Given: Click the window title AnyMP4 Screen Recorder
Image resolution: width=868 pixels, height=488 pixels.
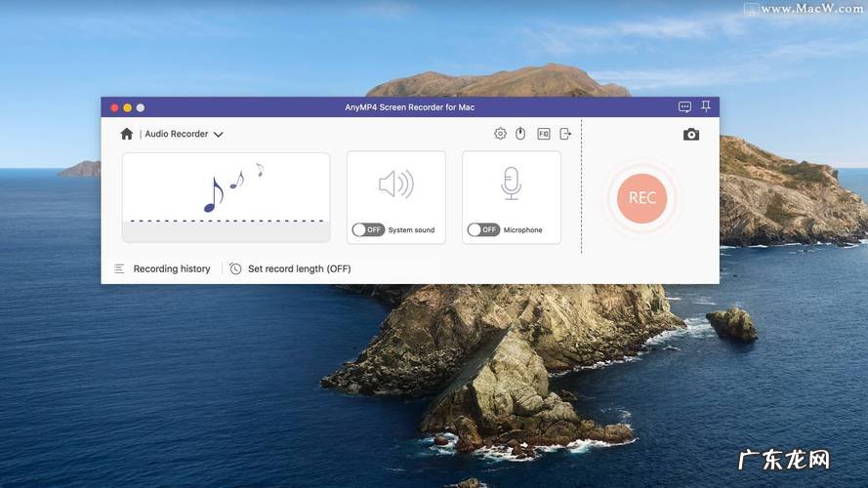Looking at the screenshot, I should click(x=410, y=107).
